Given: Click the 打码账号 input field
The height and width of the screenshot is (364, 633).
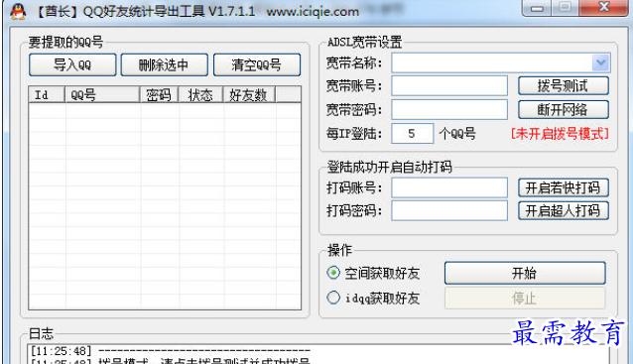Looking at the screenshot, I should pos(449,187).
